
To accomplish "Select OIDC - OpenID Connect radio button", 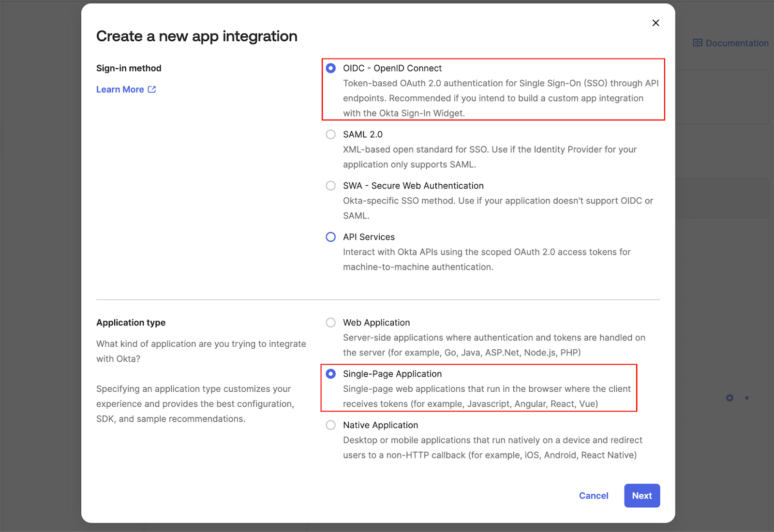I will click(x=331, y=68).
